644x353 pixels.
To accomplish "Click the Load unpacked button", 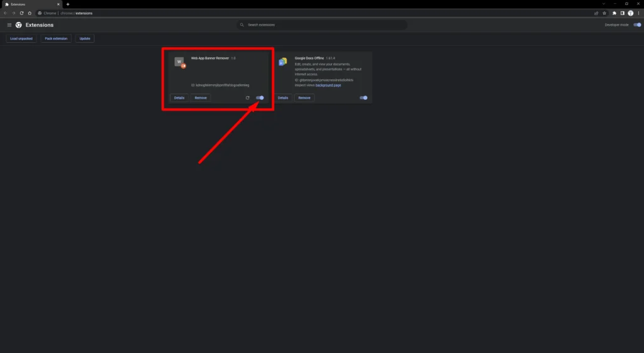I will [x=22, y=38].
